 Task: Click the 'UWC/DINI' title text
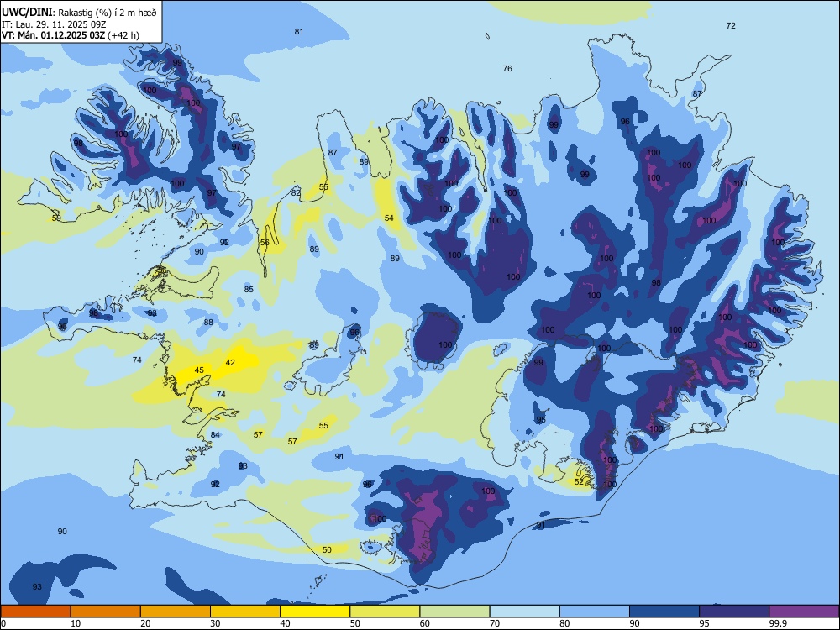coord(27,12)
